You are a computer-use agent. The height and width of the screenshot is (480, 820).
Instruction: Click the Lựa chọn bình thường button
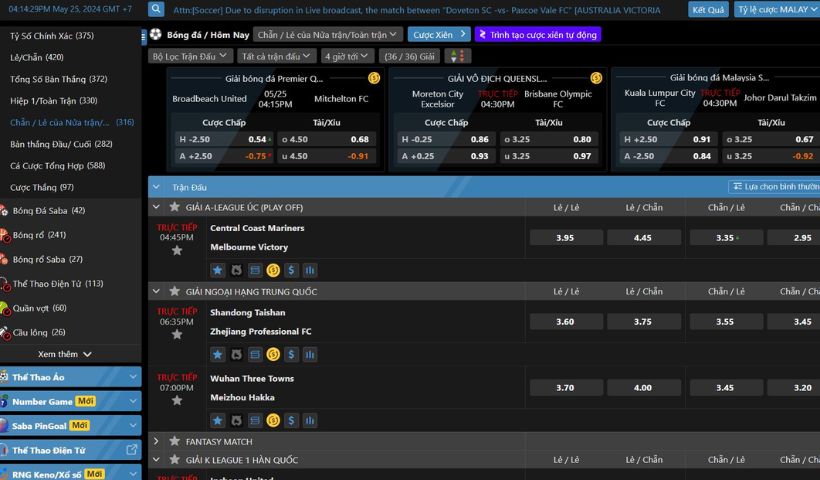774,187
